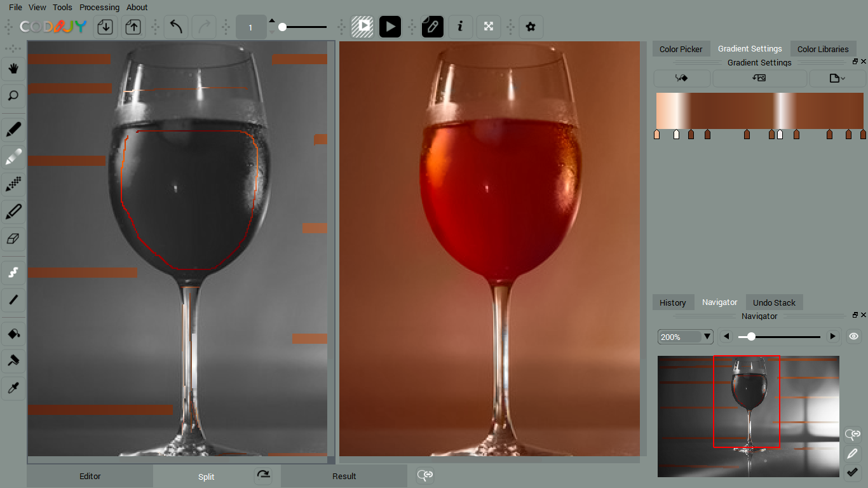
Task: Switch to Editor view
Action: tap(90, 476)
